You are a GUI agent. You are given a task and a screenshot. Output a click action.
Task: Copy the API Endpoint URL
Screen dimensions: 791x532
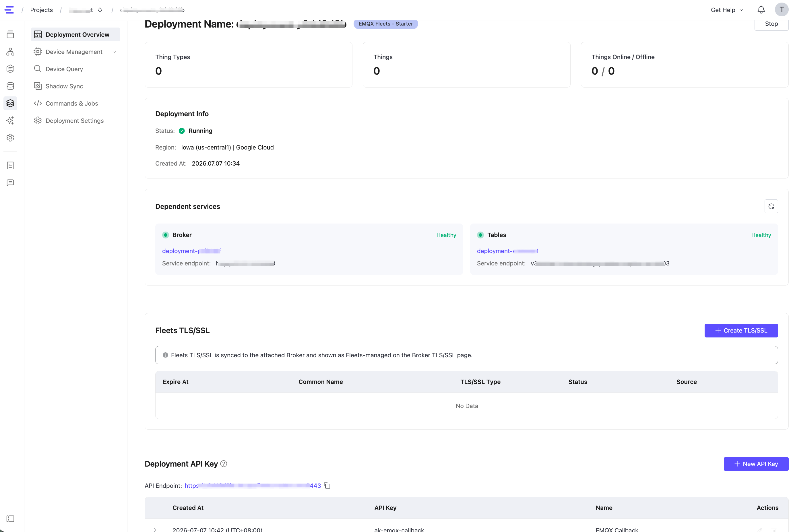pos(327,486)
